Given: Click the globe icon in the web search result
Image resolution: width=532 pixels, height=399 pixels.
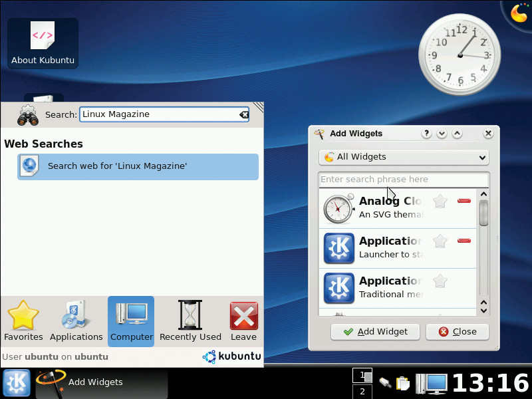Looking at the screenshot, I should pyautogui.click(x=29, y=166).
